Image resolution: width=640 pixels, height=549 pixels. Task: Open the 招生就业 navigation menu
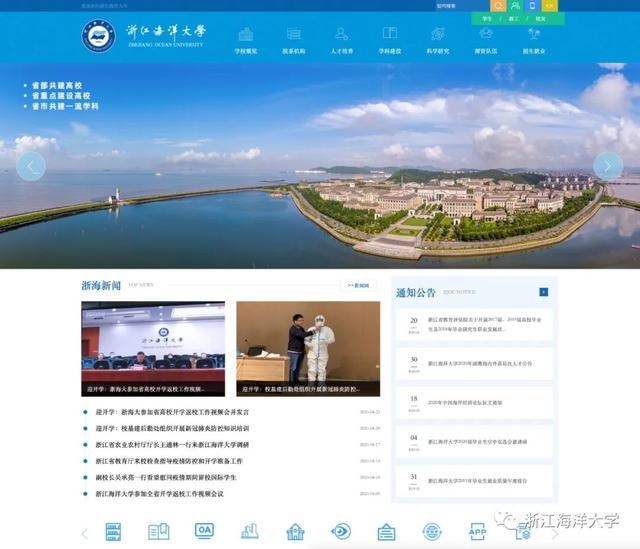tap(534, 41)
